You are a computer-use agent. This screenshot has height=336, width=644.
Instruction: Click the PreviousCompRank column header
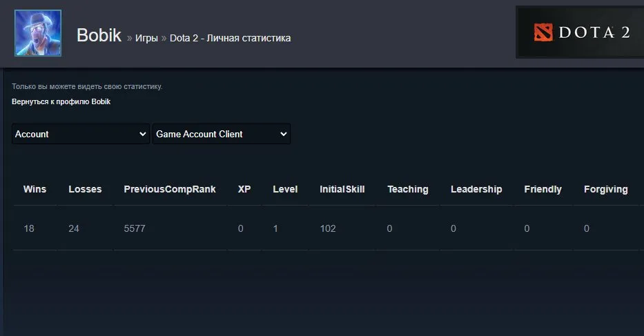coord(170,189)
